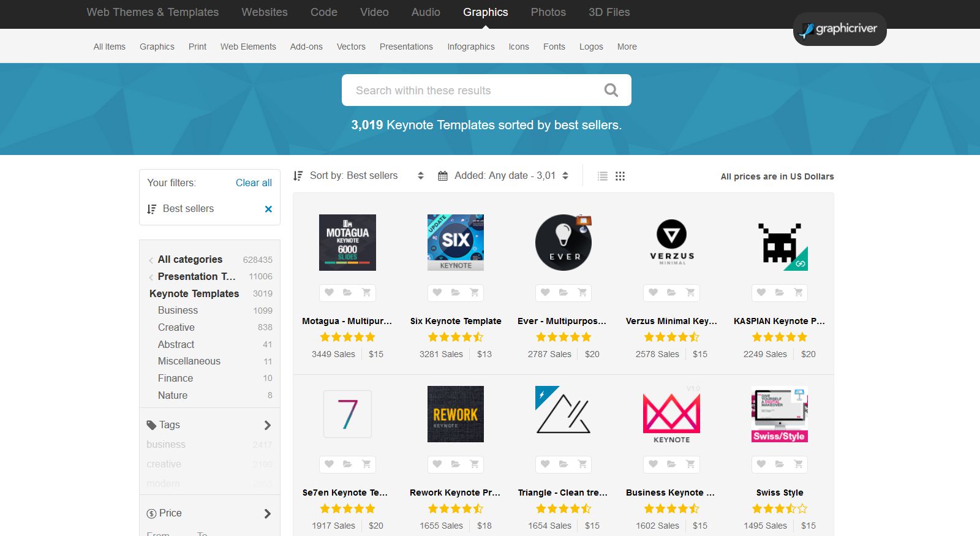Click the Motagua star rating
The width and height of the screenshot is (980, 536).
347,337
